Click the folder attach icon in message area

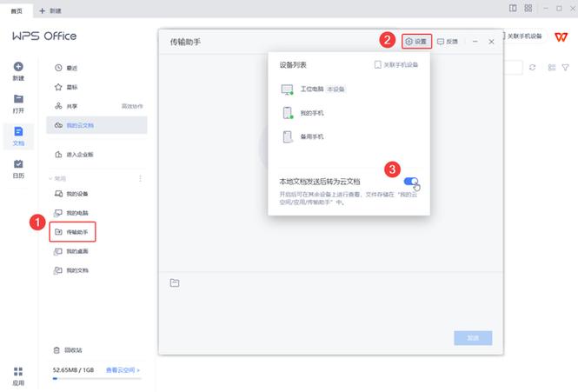[175, 282]
